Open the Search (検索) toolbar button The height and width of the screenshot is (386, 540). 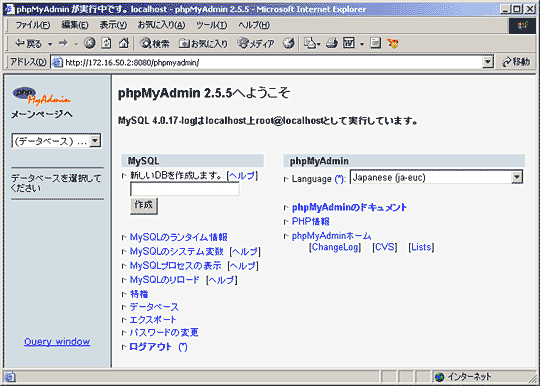pos(155,43)
